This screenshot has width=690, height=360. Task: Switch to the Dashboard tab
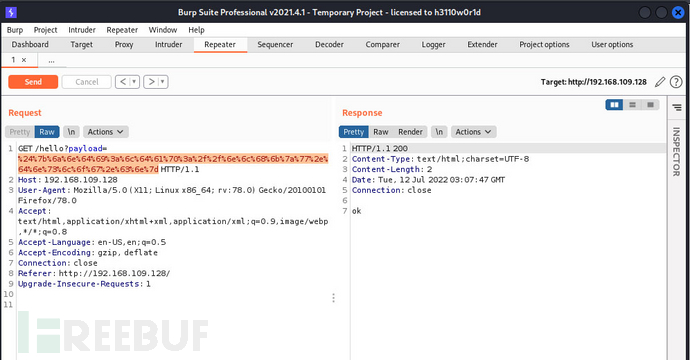click(30, 44)
